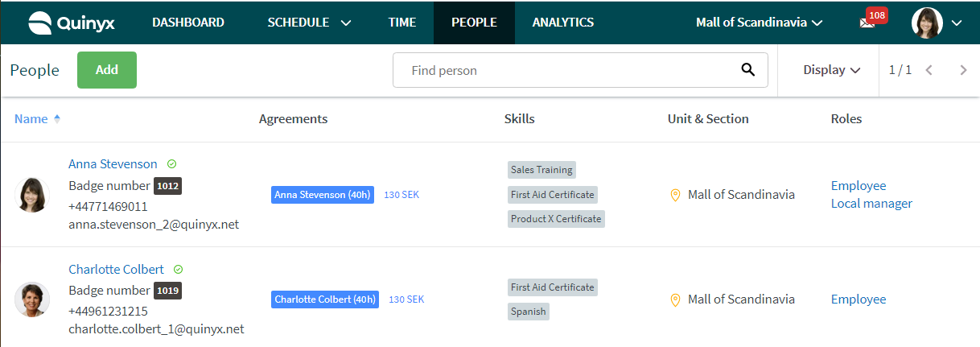Switch to the Dashboard tab
980x347 pixels.
(x=188, y=23)
